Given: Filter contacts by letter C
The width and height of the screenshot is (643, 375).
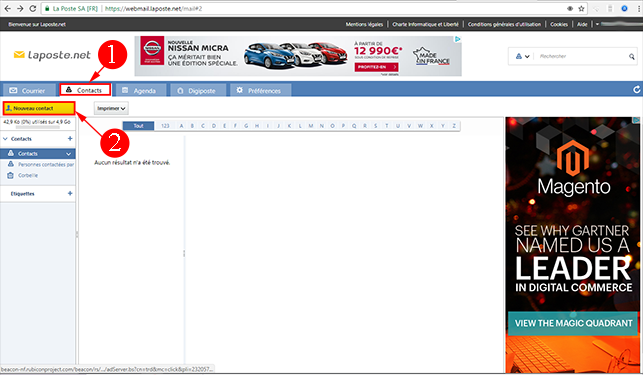Looking at the screenshot, I should coord(203,126).
